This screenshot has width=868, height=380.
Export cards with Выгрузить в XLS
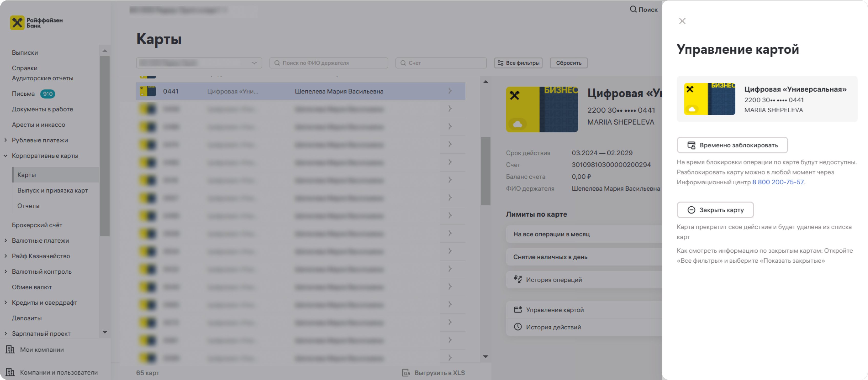coord(433,373)
